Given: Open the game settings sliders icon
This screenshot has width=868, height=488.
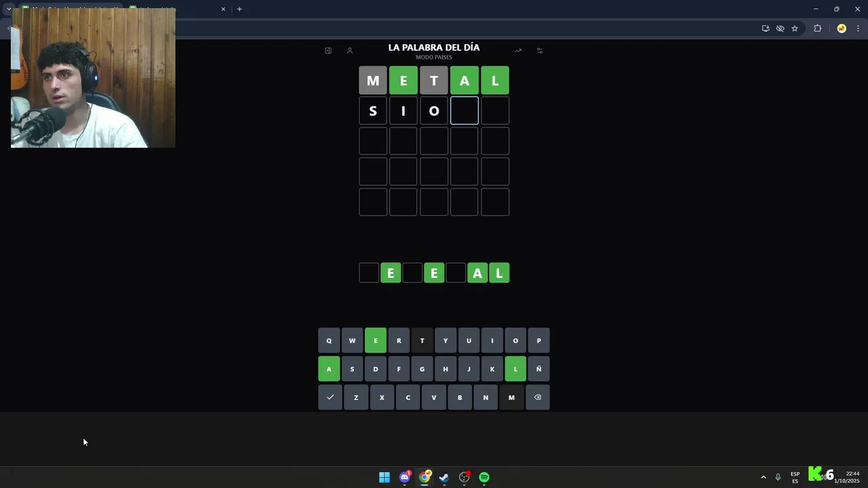Looking at the screenshot, I should (x=540, y=50).
